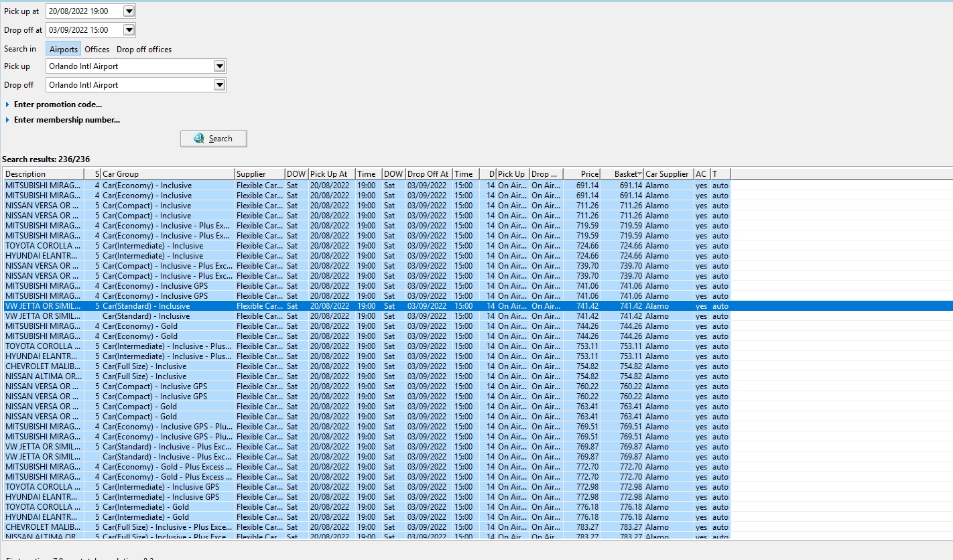The height and width of the screenshot is (560, 953).
Task: Click the Car Supplier column header
Action: (669, 174)
